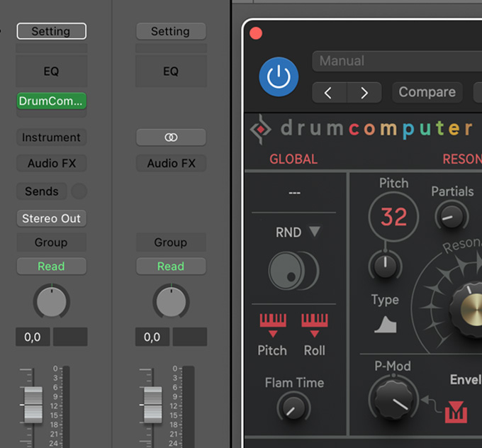Click the 0,0 gain field on first channel
The image size is (482, 448).
pos(33,337)
